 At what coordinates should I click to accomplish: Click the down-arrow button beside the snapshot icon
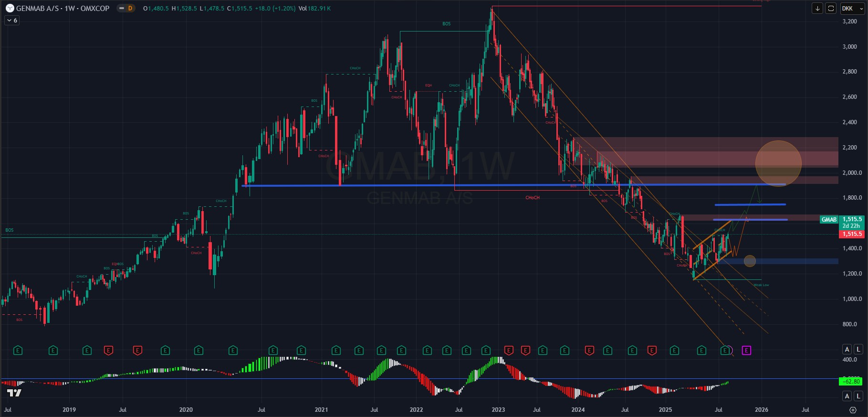817,8
